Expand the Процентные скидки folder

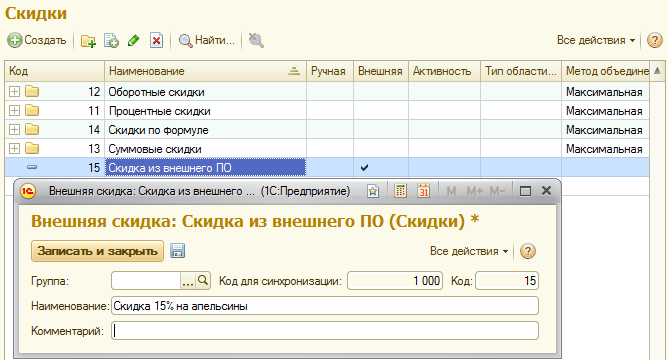point(14,111)
